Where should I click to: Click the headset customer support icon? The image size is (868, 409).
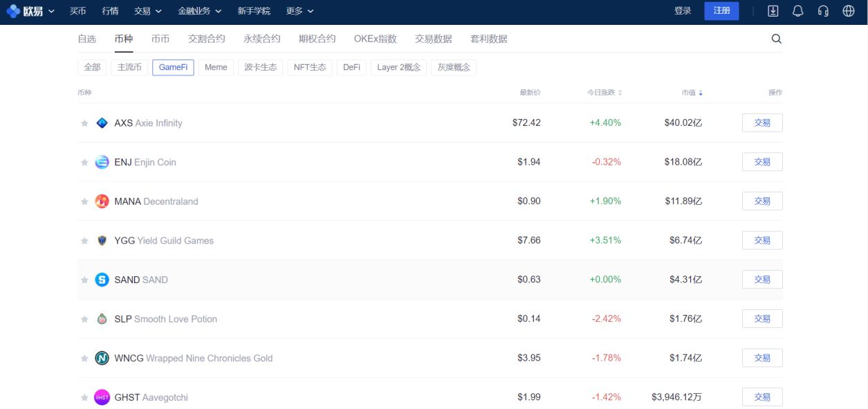point(823,11)
